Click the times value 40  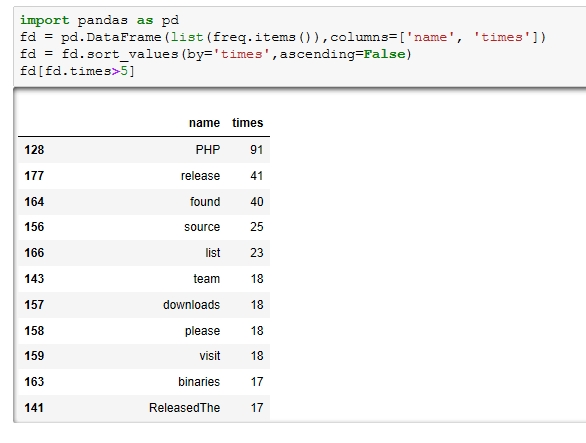[x=257, y=202]
